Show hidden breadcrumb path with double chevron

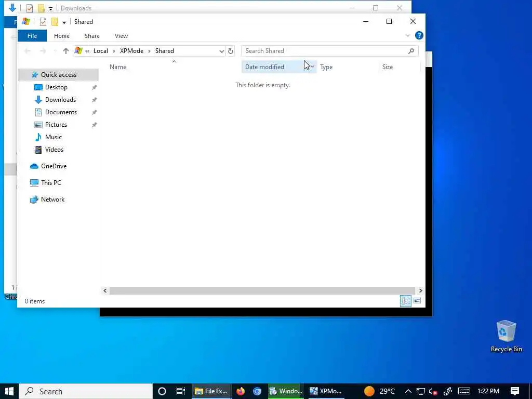87,51
